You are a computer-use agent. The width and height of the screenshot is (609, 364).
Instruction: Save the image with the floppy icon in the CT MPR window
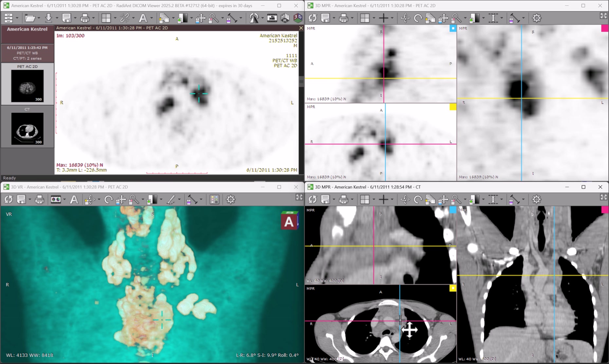(x=325, y=199)
